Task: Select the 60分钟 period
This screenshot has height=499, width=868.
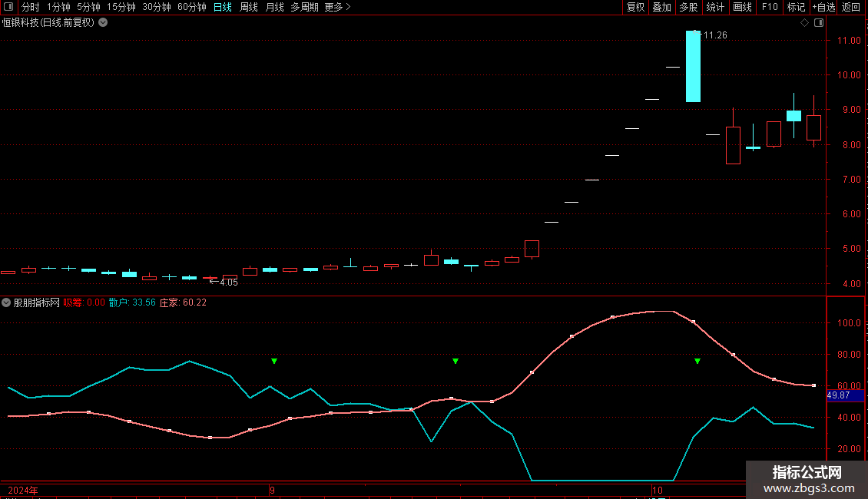Action: point(192,7)
